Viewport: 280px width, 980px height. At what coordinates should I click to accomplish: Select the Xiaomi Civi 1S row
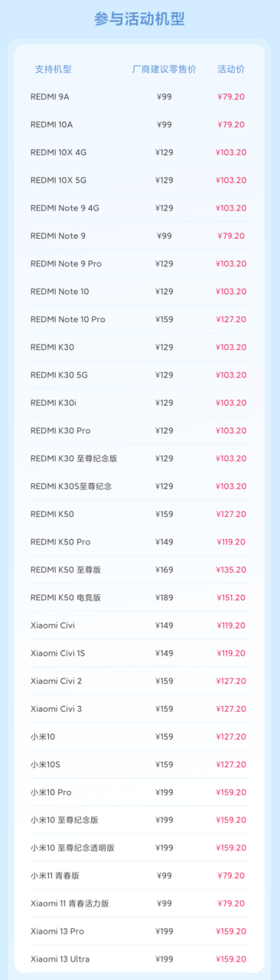139,653
